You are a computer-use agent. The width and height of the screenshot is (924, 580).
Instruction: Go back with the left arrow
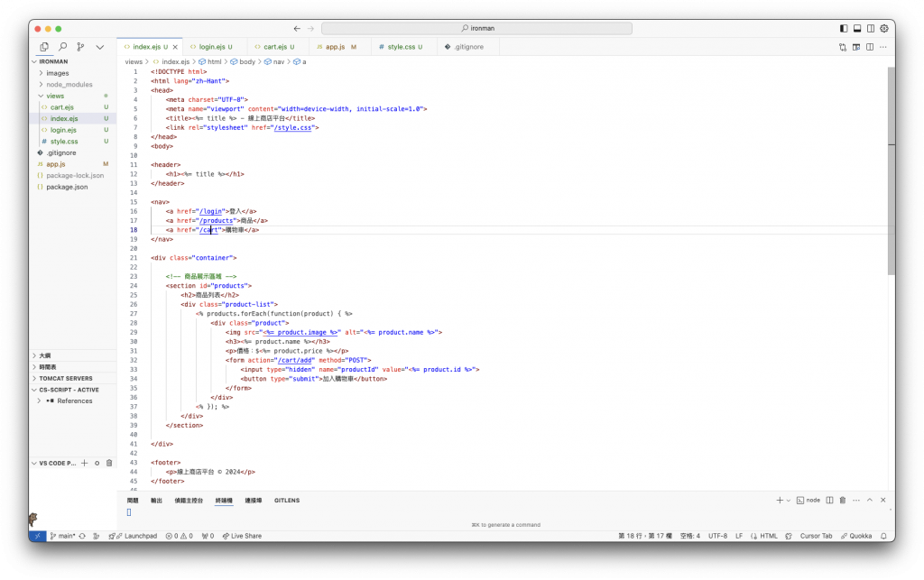[297, 28]
